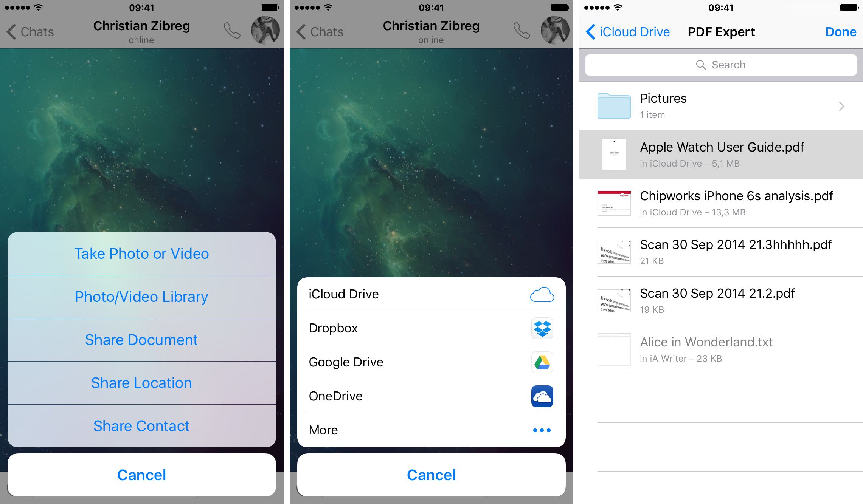This screenshot has height=504, width=863.
Task: Select Apple Watch User Guide.pdf
Action: pyautogui.click(x=719, y=155)
